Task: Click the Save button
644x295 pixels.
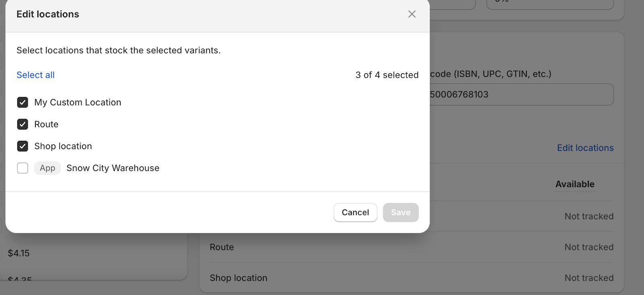Action: 400,212
